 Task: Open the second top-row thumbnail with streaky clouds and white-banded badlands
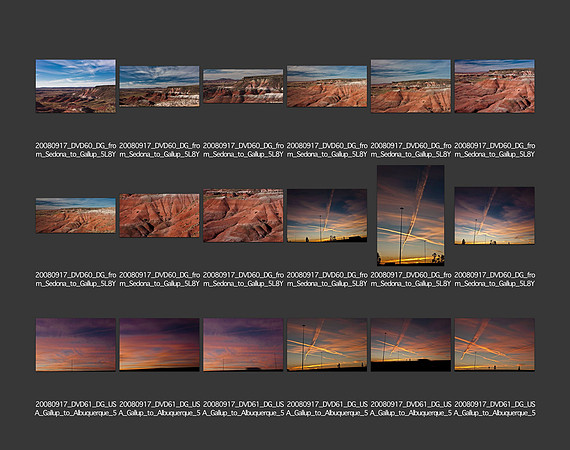(x=159, y=86)
